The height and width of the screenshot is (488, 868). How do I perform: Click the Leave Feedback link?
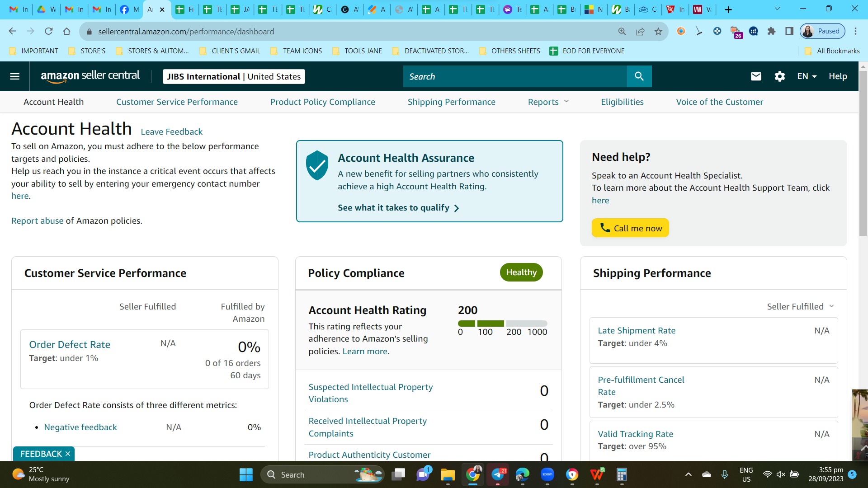(x=172, y=131)
